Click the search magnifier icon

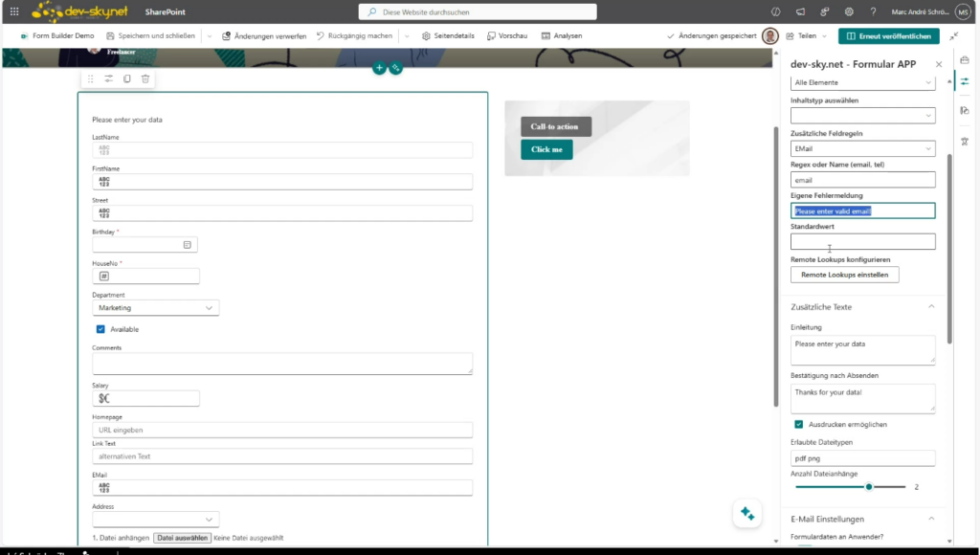[x=372, y=11]
